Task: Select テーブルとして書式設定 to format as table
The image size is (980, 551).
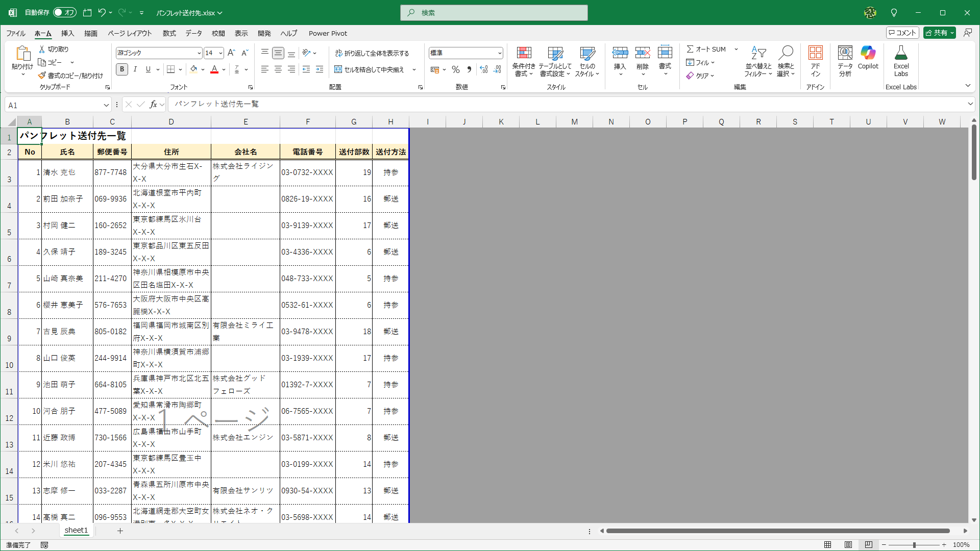Action: pos(555,61)
